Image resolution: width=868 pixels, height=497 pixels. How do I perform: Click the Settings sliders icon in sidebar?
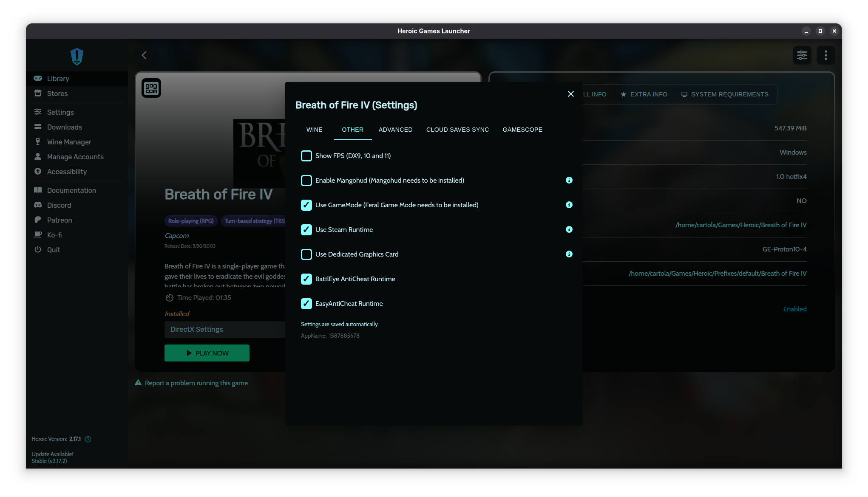click(38, 112)
